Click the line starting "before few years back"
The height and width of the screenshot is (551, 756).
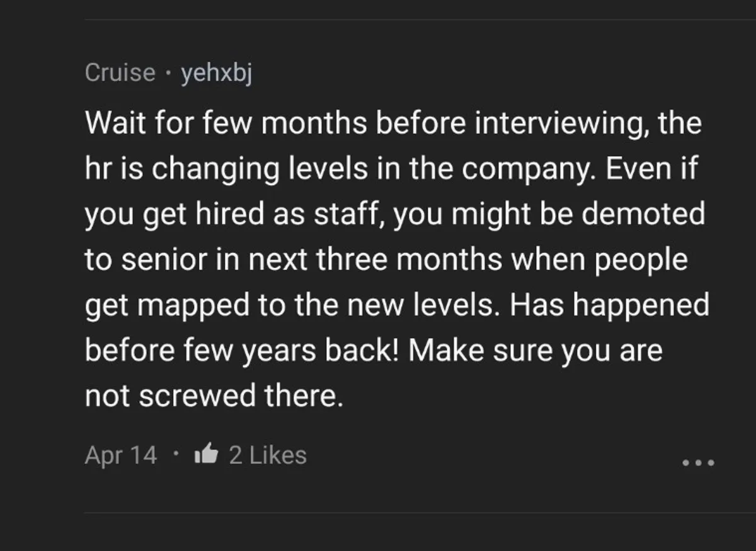pyautogui.click(x=373, y=351)
